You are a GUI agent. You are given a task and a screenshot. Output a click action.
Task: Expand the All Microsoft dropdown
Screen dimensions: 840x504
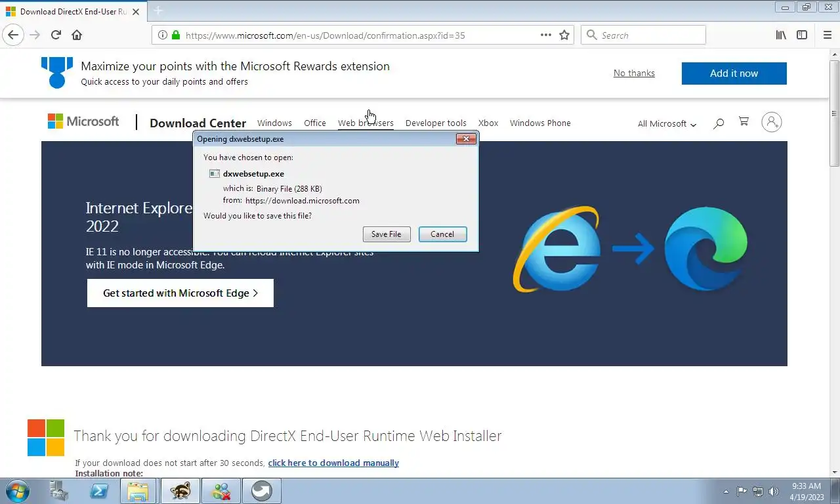[x=667, y=123]
